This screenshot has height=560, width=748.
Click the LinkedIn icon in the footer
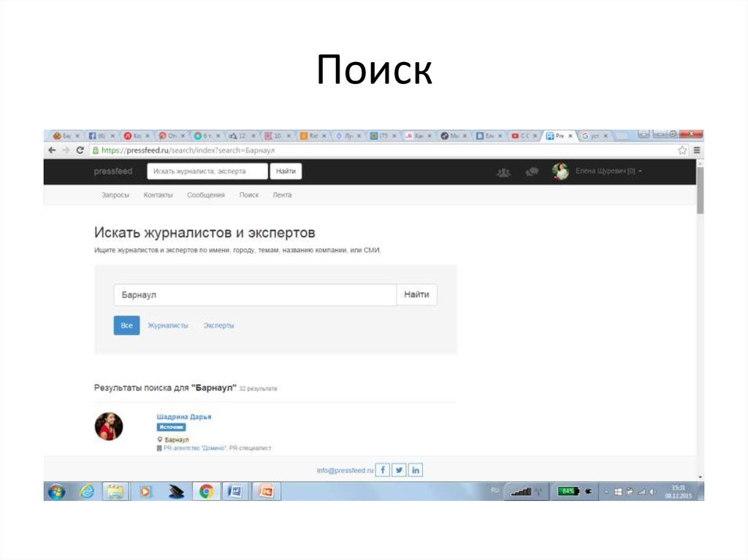[x=415, y=469]
